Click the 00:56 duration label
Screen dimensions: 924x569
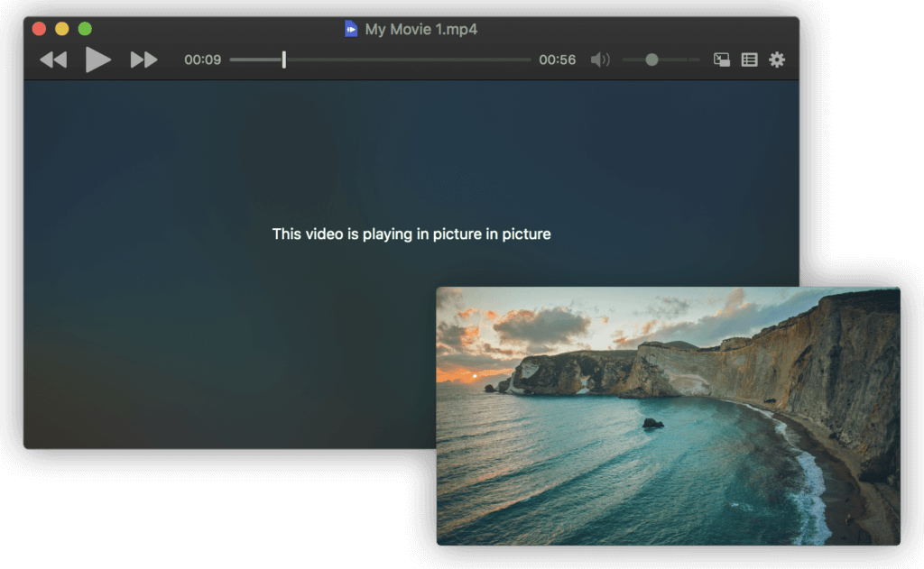point(557,60)
